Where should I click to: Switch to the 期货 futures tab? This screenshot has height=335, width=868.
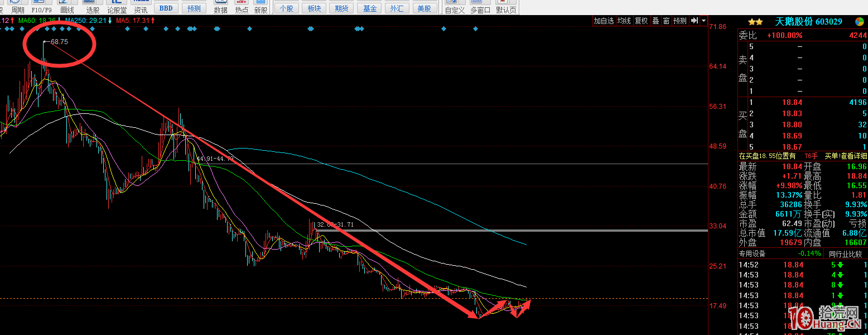pyautogui.click(x=342, y=8)
